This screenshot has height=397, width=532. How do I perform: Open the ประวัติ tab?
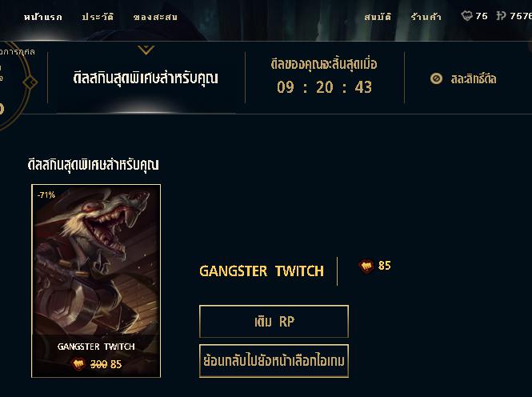[98, 17]
